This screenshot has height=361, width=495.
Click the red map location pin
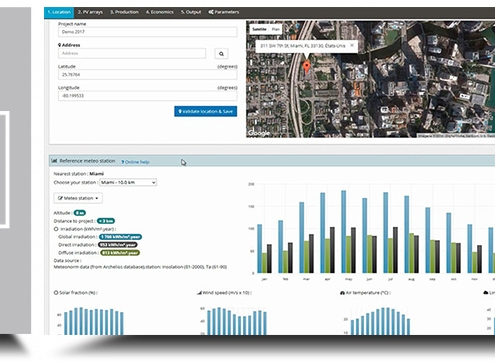tap(307, 67)
